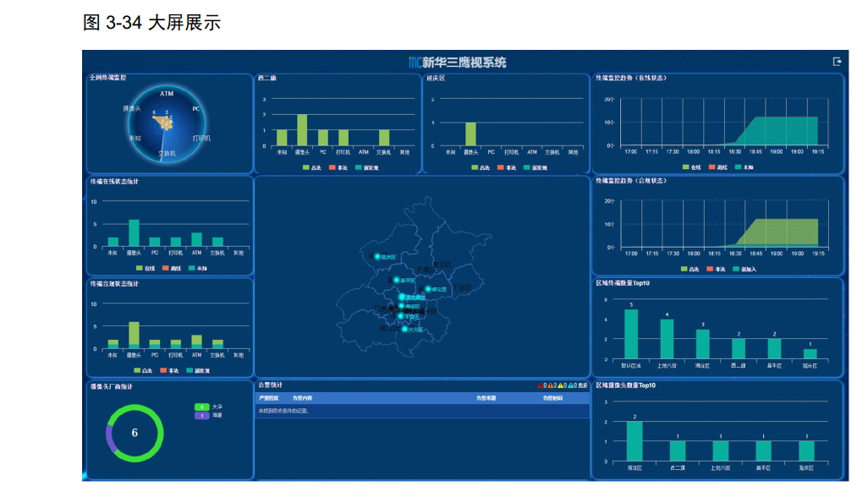868x497 pixels.
Task: Click the 摄像头厂商统计 panel title
Action: click(112, 386)
